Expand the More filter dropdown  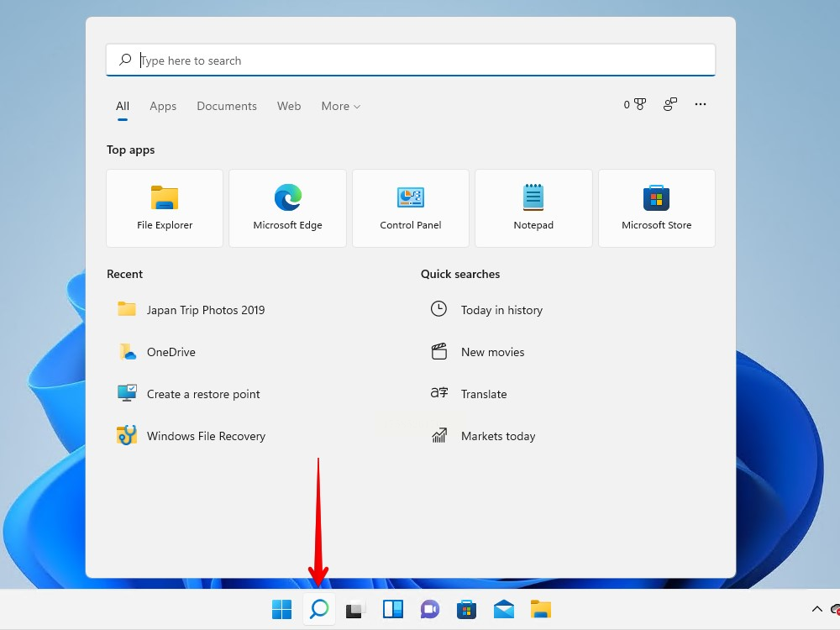click(x=340, y=107)
